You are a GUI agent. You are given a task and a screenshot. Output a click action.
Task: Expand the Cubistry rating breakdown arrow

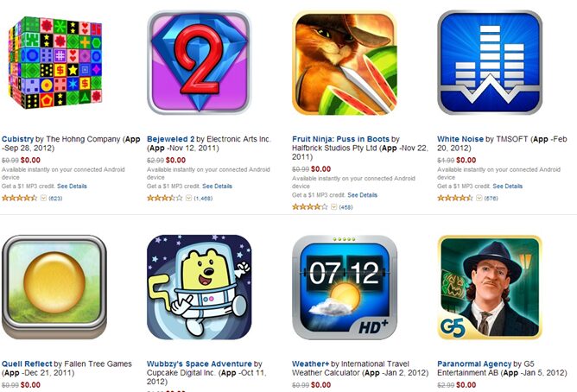click(43, 199)
